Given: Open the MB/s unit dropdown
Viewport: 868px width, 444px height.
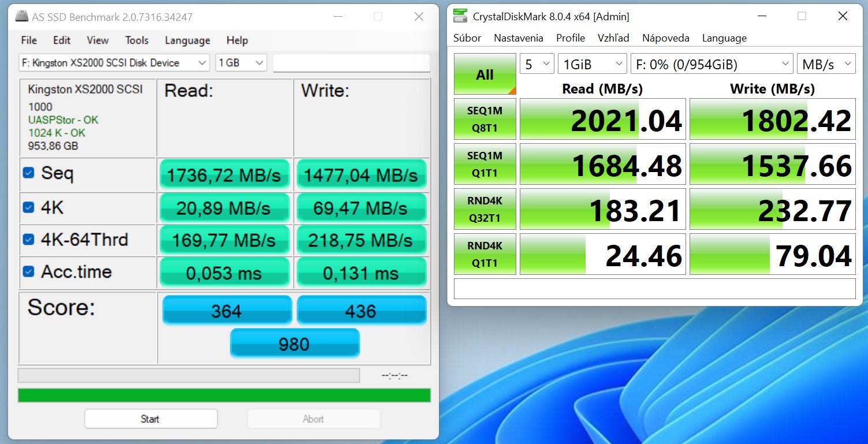Looking at the screenshot, I should (x=826, y=64).
